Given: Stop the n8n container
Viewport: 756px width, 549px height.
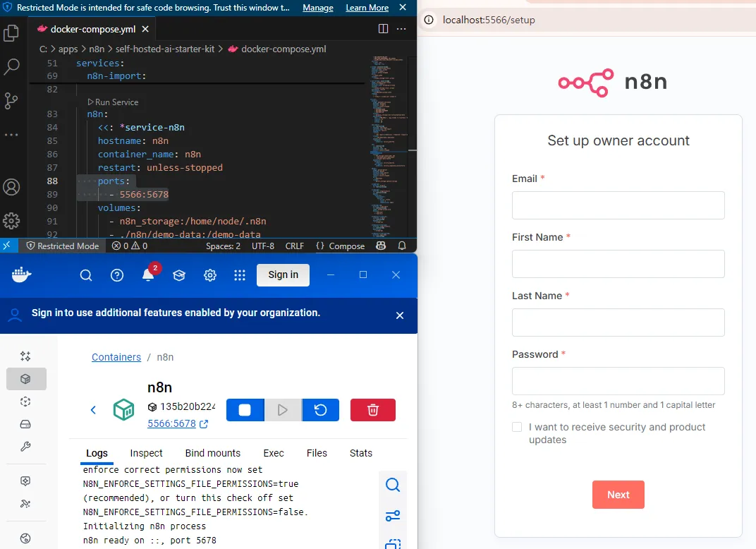Looking at the screenshot, I should (245, 410).
